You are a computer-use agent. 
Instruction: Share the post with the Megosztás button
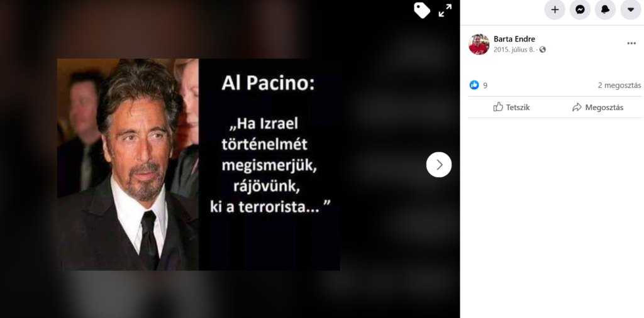[x=597, y=107]
